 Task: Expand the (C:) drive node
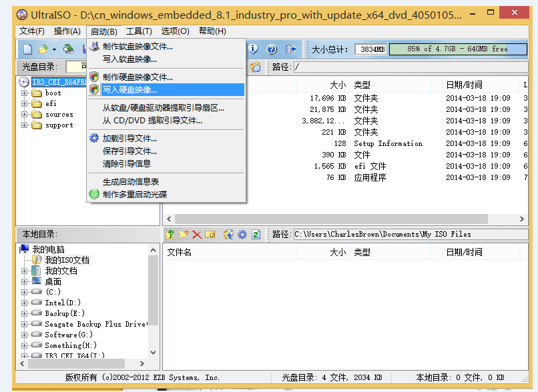tap(24, 292)
